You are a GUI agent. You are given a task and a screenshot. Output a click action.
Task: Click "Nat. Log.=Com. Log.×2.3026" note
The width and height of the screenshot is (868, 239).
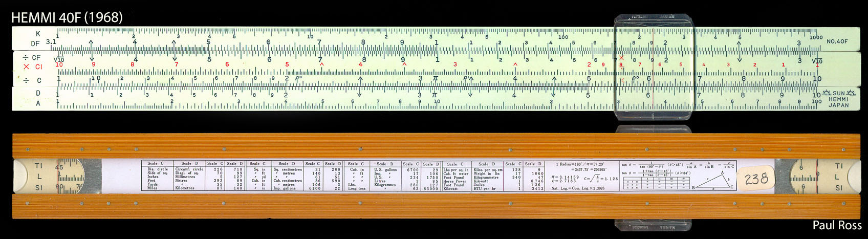pyautogui.click(x=578, y=188)
